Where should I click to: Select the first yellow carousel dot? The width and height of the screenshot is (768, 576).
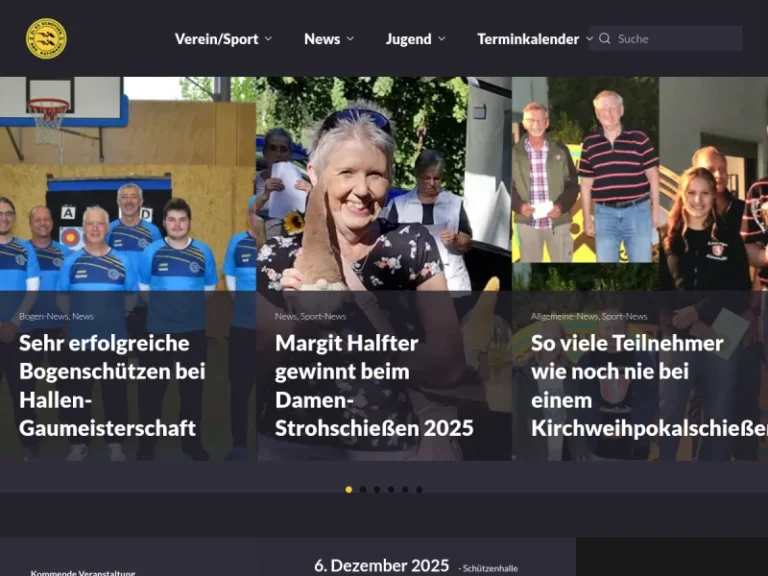[x=348, y=490]
